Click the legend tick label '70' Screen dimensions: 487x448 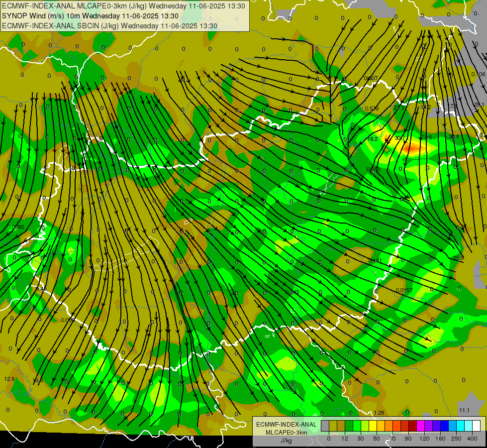(x=392, y=439)
